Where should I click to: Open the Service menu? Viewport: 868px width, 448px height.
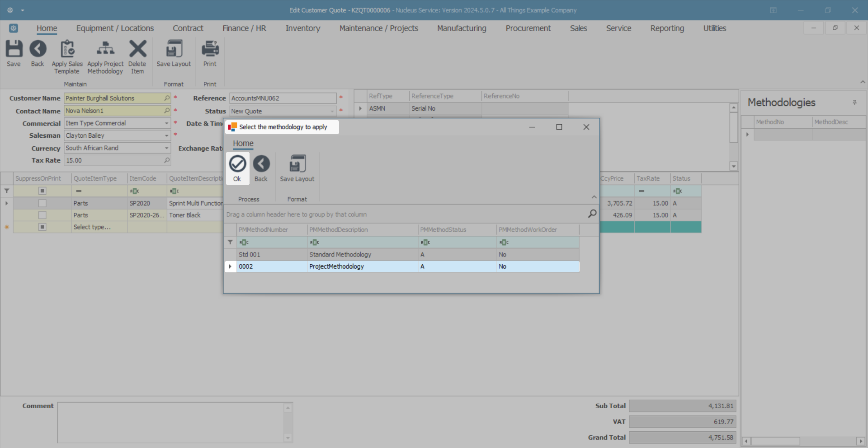(618, 28)
